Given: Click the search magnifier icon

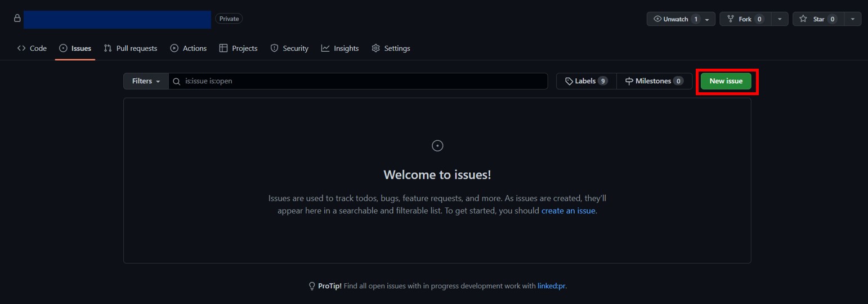Looking at the screenshot, I should pyautogui.click(x=177, y=81).
